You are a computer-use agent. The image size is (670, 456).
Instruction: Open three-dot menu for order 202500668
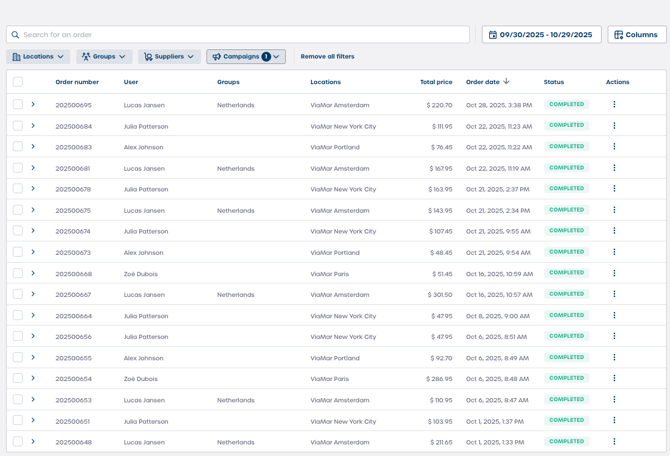[614, 273]
